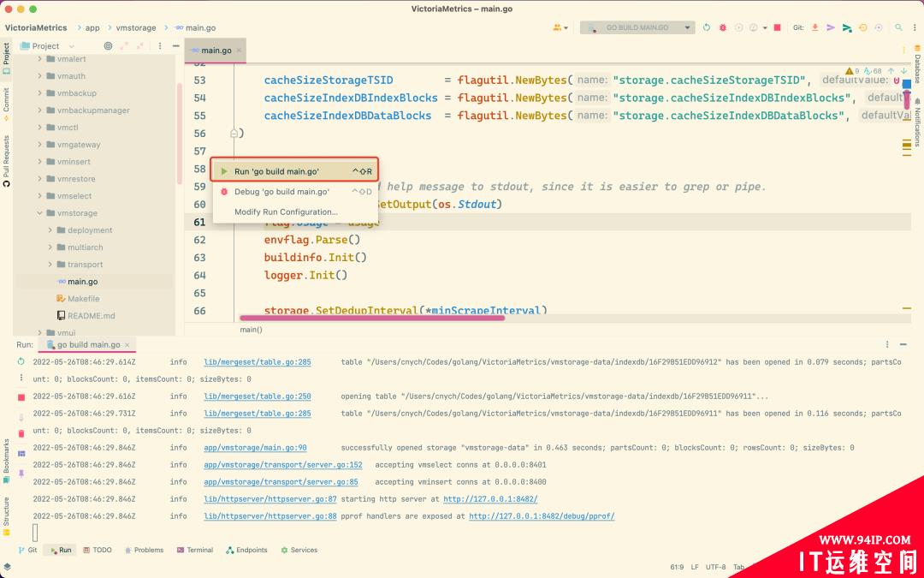Go to next highlighted error arrow

(904, 71)
